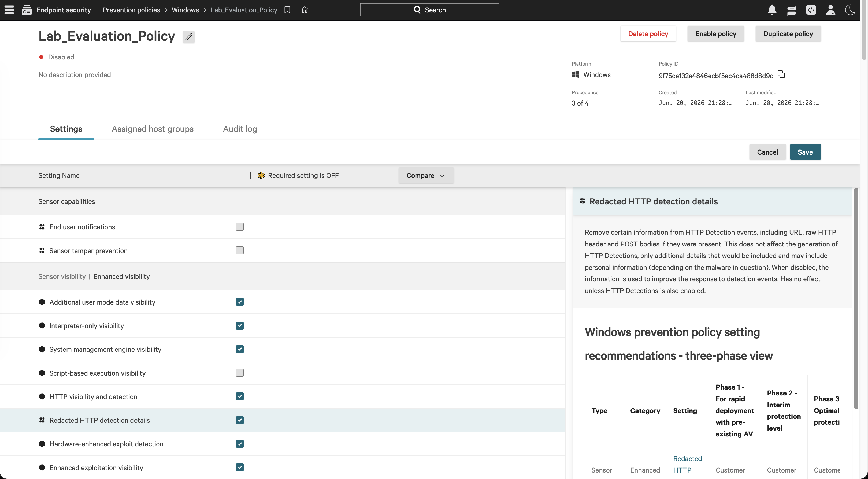Open the code-brackets icon in the top bar
The image size is (868, 479).
coord(811,10)
